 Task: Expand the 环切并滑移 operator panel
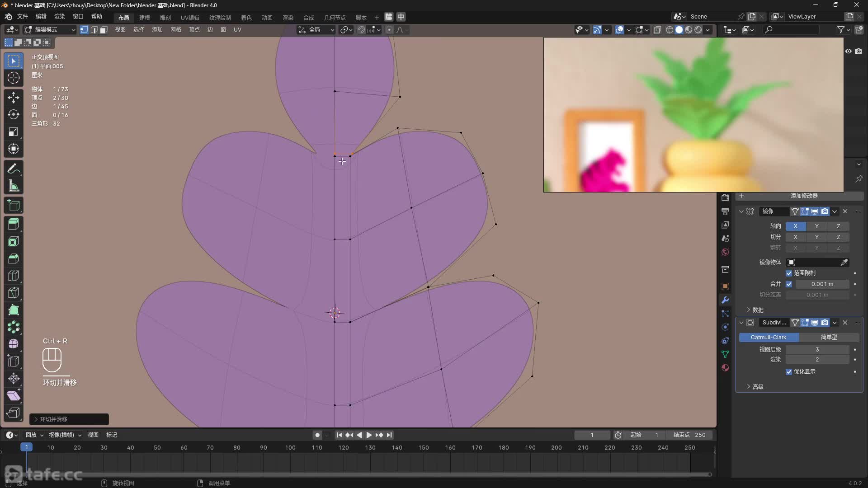69,419
